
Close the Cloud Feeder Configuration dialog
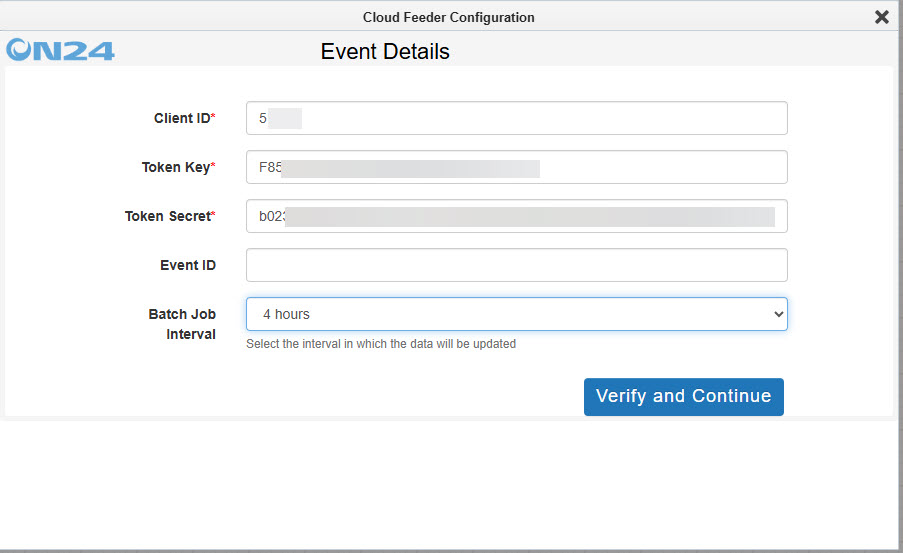881,17
